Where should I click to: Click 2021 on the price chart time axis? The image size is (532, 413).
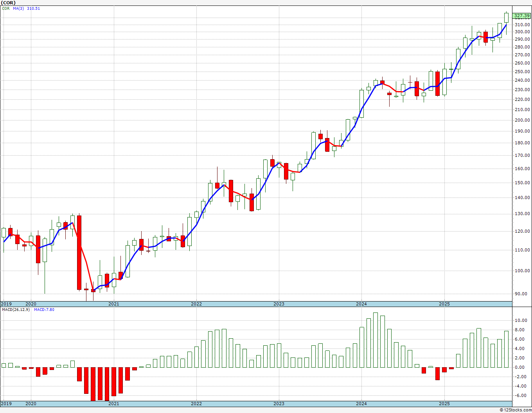click(113, 304)
